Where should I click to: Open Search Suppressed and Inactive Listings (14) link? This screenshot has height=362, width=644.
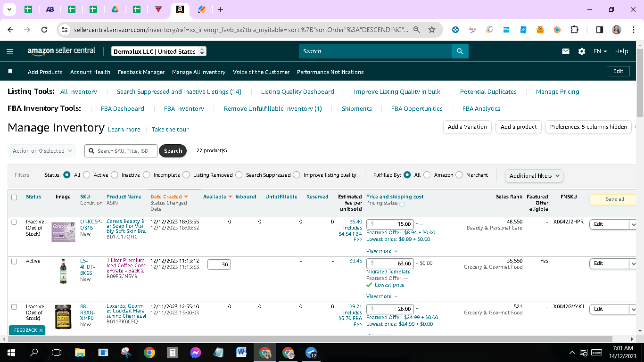coord(179,91)
